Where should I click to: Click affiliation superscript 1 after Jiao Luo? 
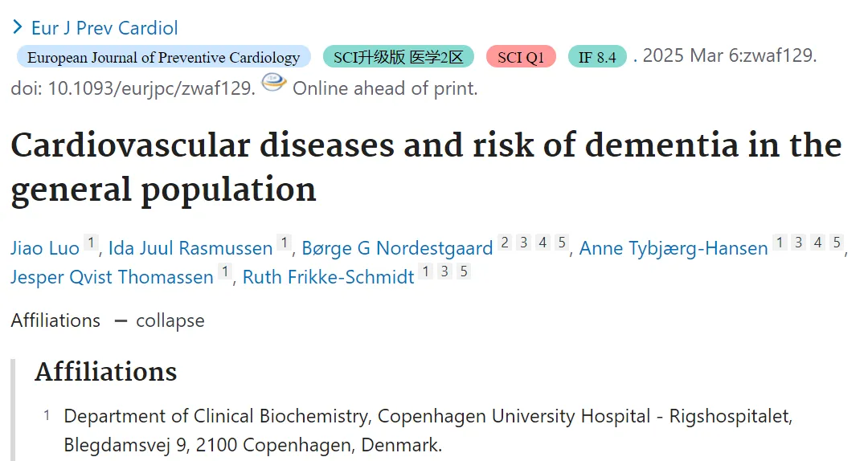click(92, 243)
